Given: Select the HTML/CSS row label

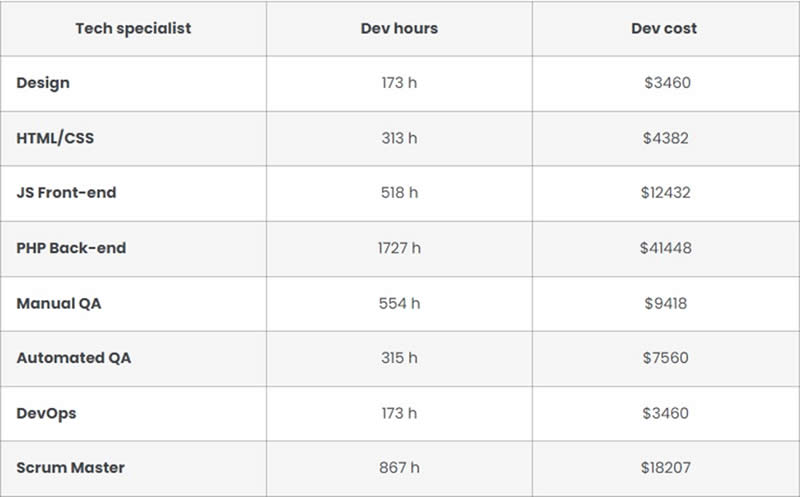Looking at the screenshot, I should [55, 138].
